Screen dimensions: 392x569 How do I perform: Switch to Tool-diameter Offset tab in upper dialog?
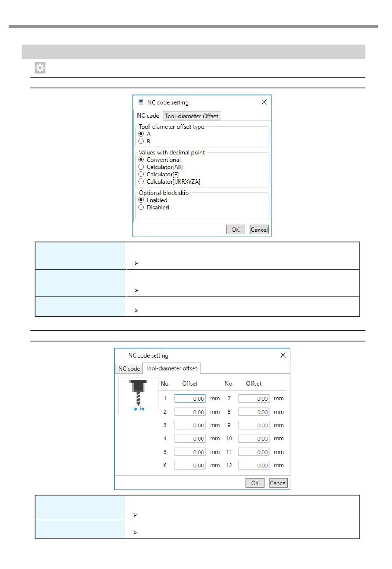click(192, 116)
